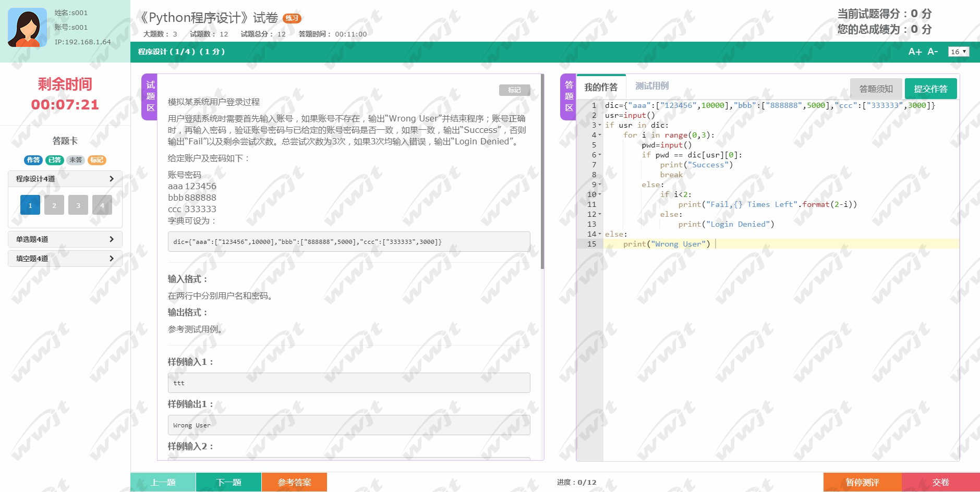Click the IP:192.168.1.64 text
This screenshot has height=492, width=980.
click(82, 42)
